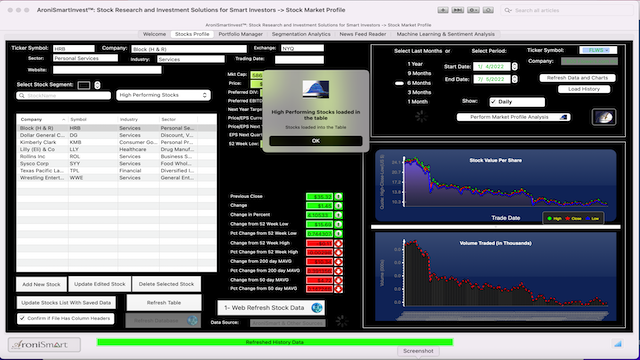640x360 pixels.
Task: Open the Segmentation Analytics tab
Action: tap(301, 34)
